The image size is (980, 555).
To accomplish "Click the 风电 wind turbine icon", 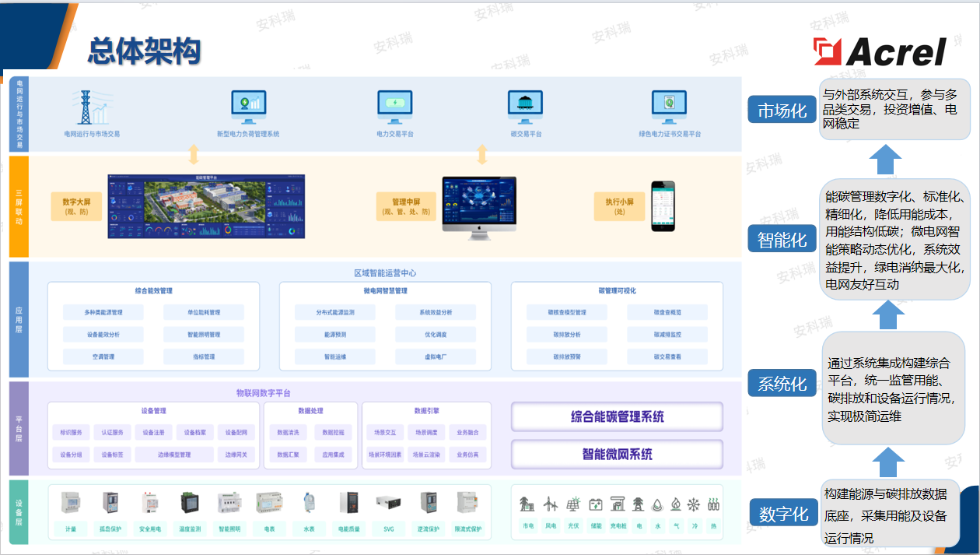I will pyautogui.click(x=551, y=504).
